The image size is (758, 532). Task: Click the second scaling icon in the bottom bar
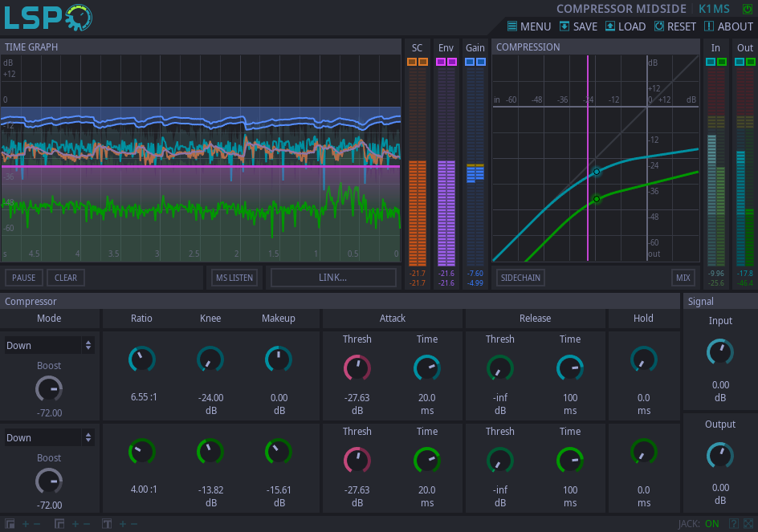[x=59, y=524]
